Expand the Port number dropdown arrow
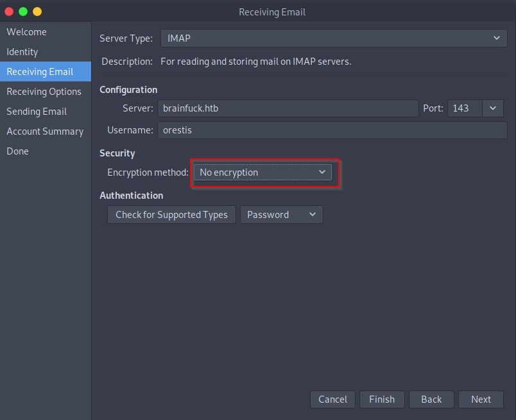This screenshot has height=420, width=516. point(493,108)
